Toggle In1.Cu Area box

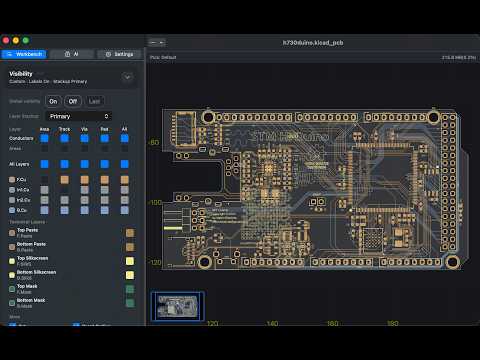click(44, 190)
